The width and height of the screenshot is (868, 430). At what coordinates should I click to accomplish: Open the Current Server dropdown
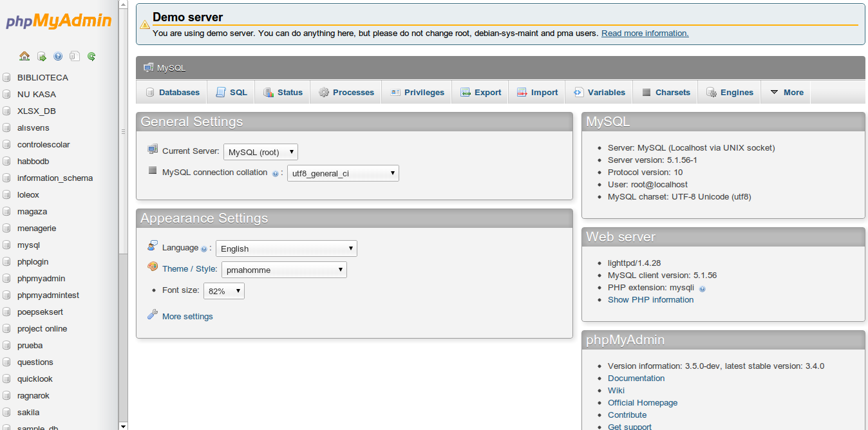[x=261, y=152]
